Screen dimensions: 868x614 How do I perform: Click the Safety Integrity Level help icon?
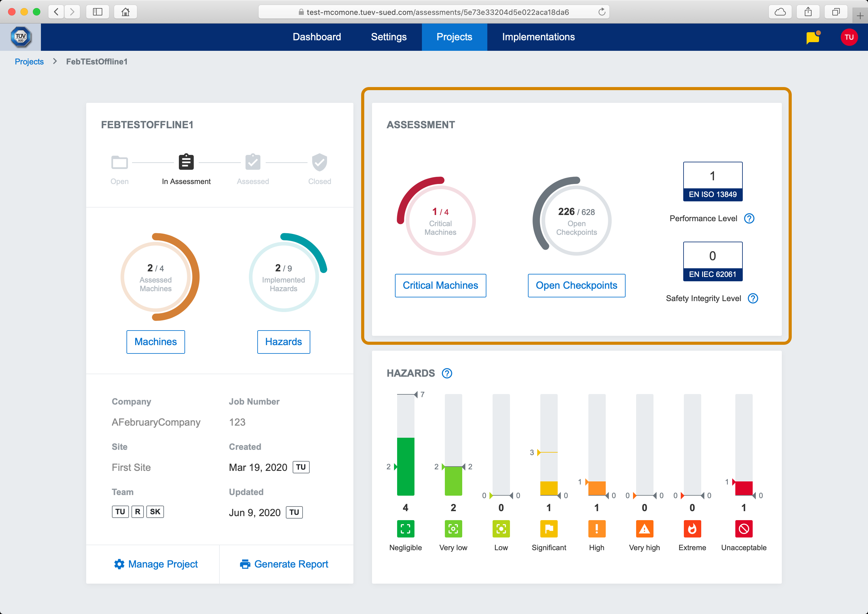753,298
